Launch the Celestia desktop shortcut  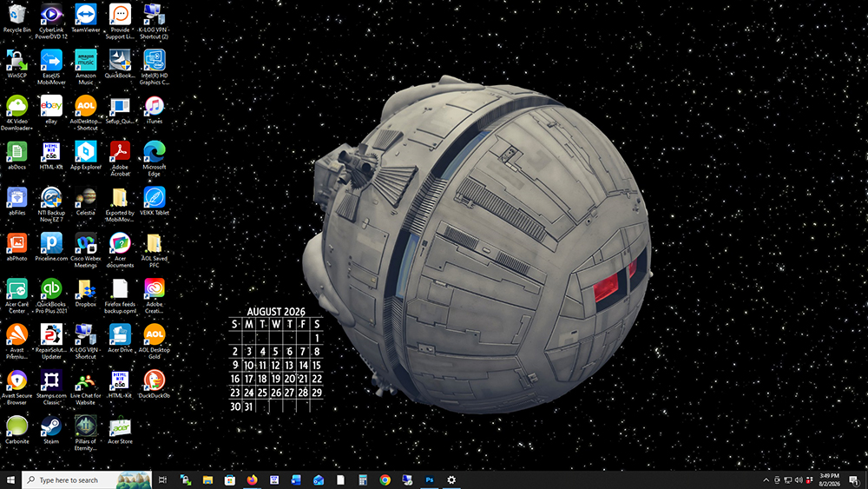point(85,201)
